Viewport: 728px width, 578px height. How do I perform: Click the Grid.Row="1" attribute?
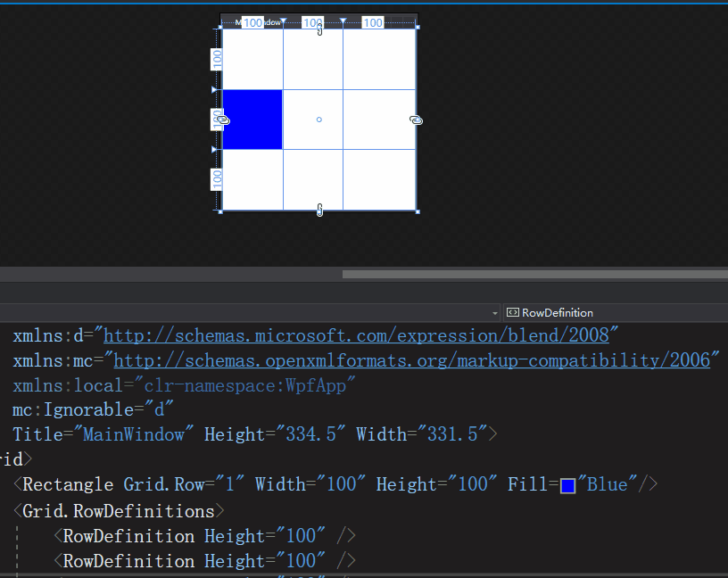point(184,484)
